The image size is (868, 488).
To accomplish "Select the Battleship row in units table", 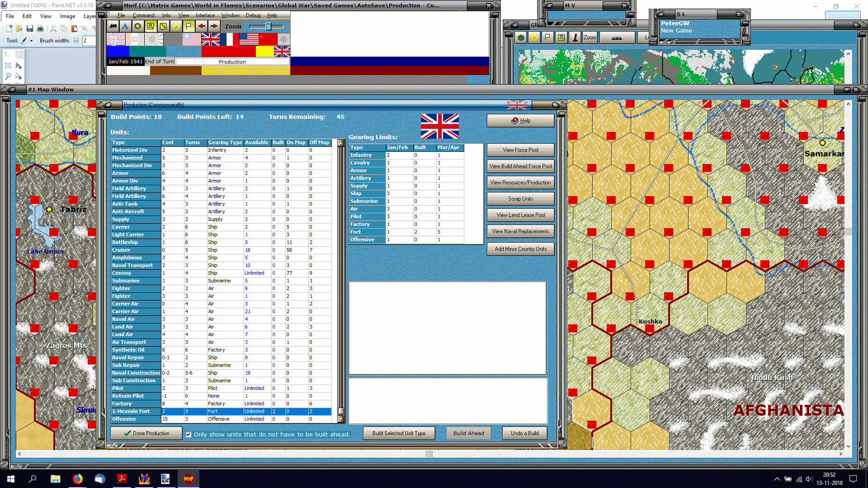I will [125, 242].
